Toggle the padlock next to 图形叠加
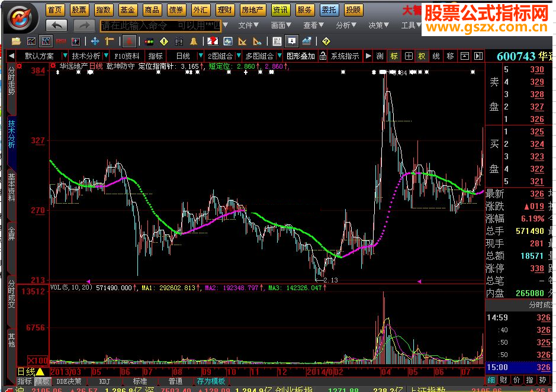 click(x=323, y=56)
